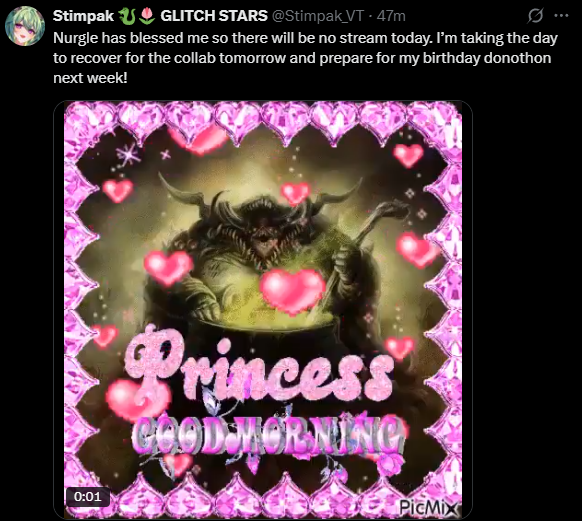This screenshot has width=582, height=521.
Task: Click the green dragon emoji in name
Action: [127, 16]
